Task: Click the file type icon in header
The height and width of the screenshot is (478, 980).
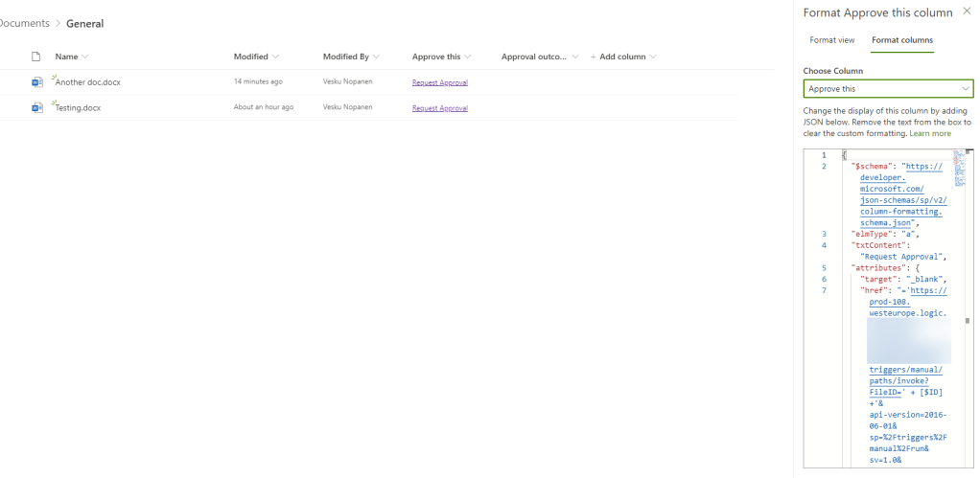Action: tap(36, 57)
